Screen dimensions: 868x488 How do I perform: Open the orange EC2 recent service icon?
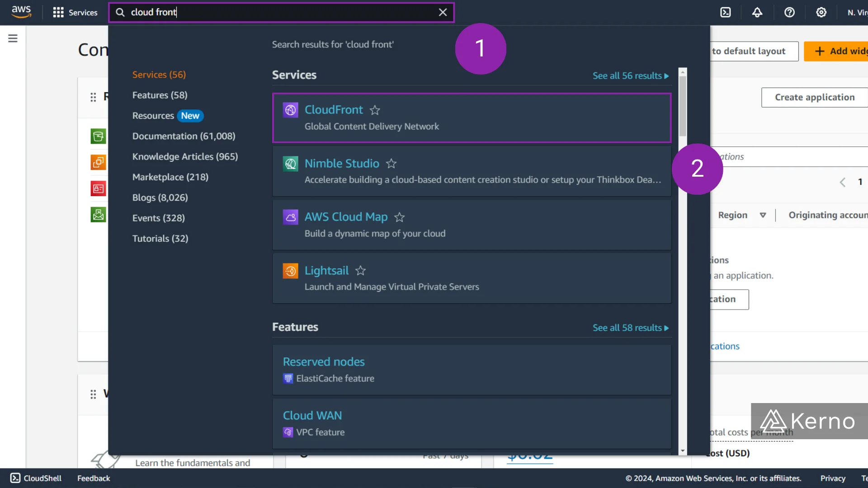tap(98, 162)
